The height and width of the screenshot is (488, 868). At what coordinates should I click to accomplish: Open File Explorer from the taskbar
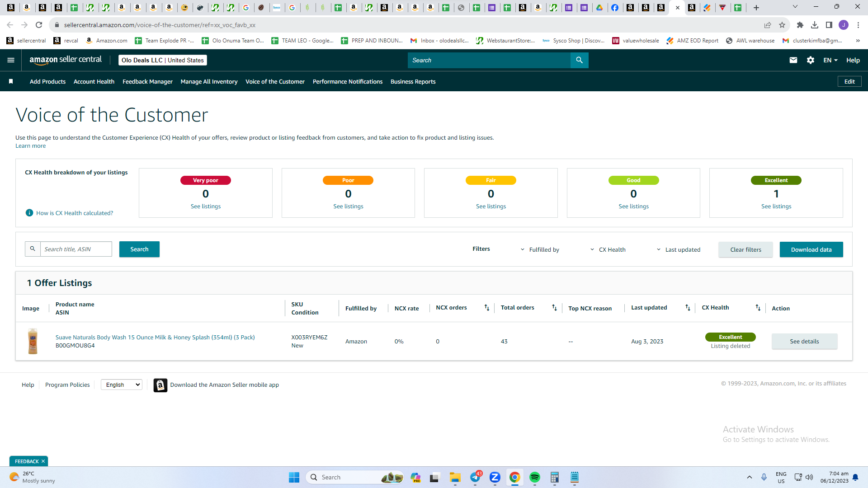455,477
